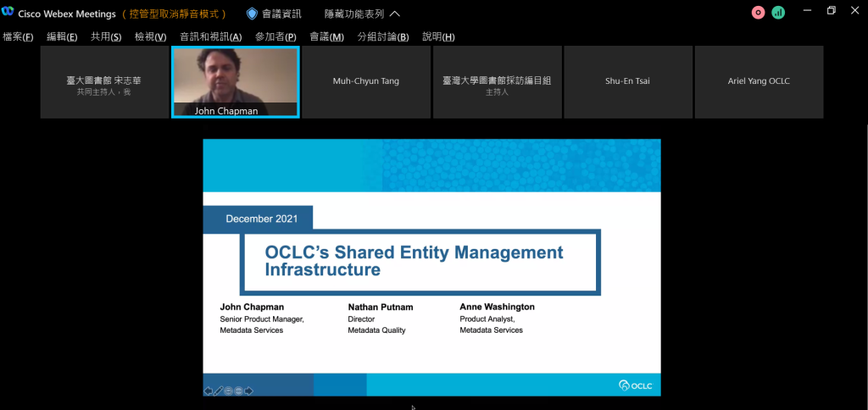
Task: Select John Chapman's video thumbnail
Action: [236, 81]
